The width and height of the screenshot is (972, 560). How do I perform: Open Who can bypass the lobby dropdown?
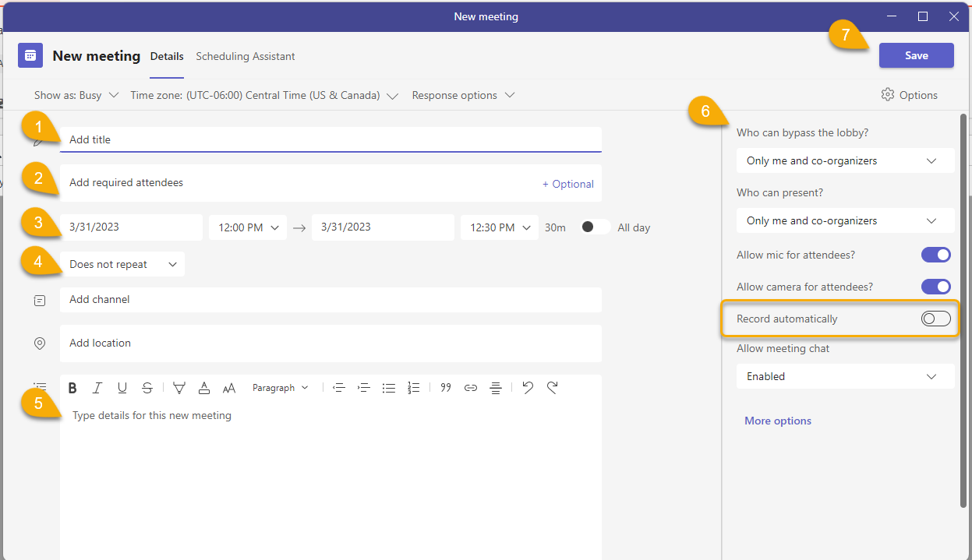pos(846,160)
